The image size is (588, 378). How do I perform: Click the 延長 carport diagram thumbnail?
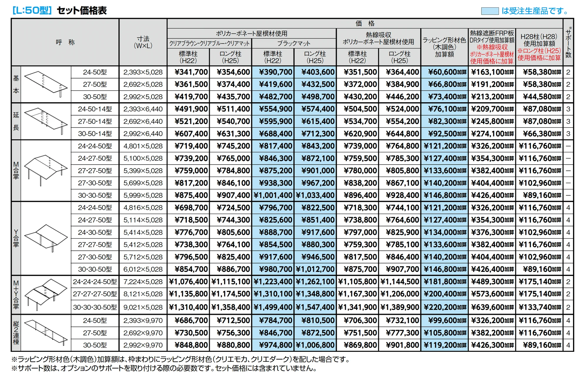point(46,121)
